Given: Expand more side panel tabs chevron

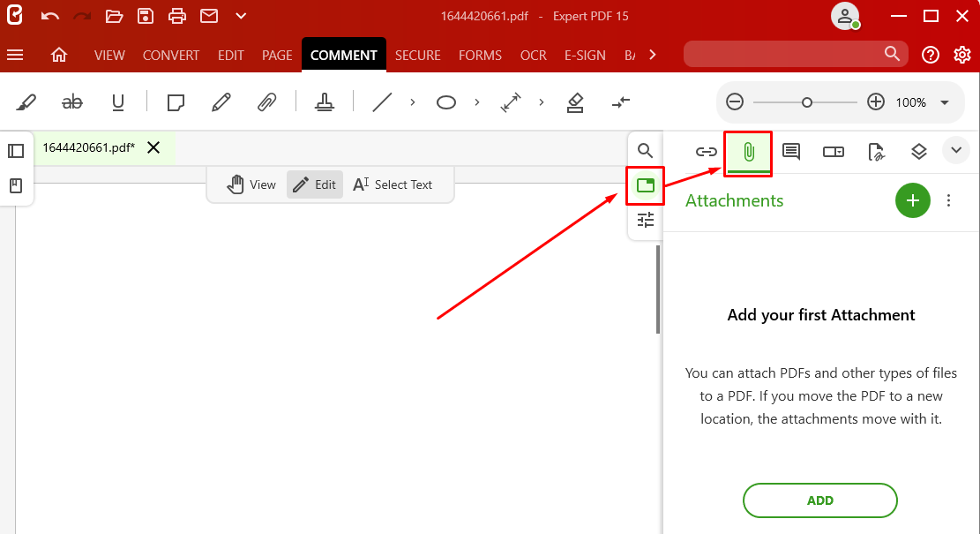Looking at the screenshot, I should (x=956, y=151).
